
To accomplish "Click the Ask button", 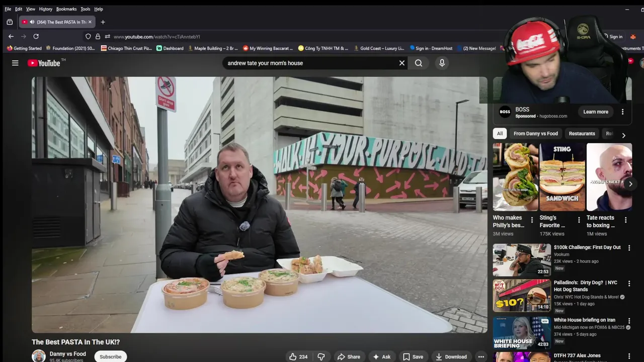I will tap(381, 356).
